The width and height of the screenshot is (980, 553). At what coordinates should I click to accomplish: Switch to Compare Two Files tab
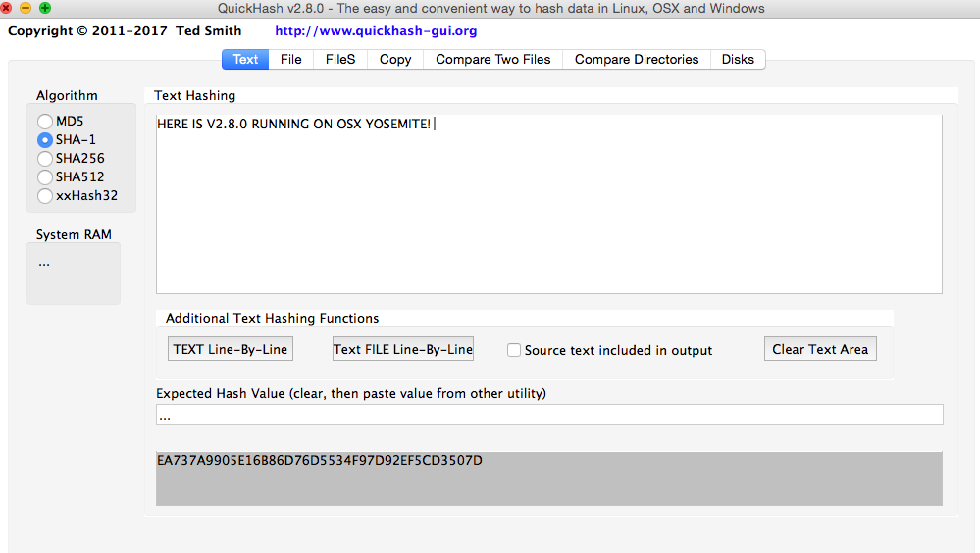(x=492, y=59)
